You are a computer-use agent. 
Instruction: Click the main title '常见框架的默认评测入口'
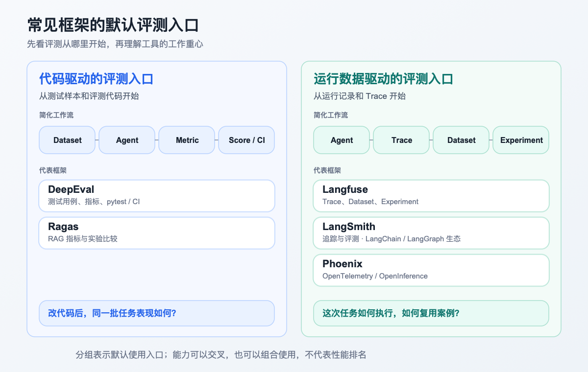coord(113,25)
